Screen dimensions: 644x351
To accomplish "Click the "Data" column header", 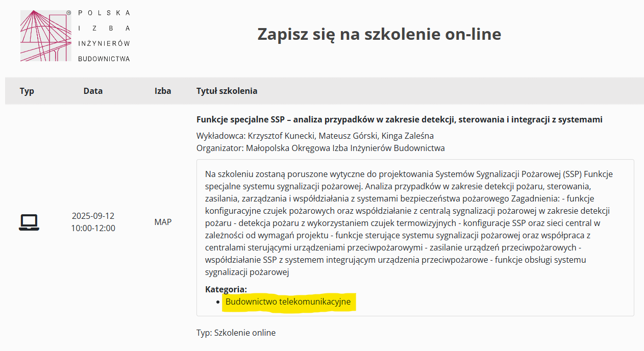I will coord(93,91).
